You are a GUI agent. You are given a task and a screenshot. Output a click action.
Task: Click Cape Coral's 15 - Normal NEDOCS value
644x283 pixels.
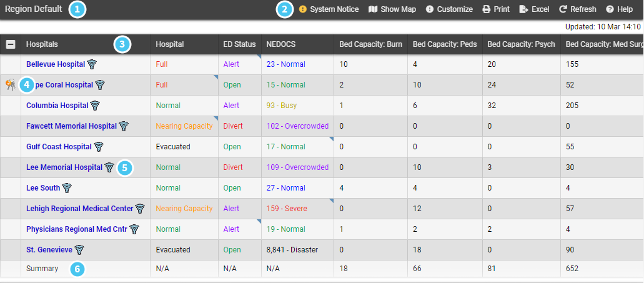pos(286,85)
